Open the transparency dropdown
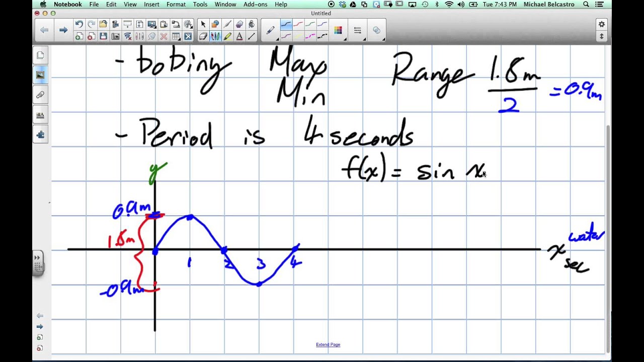Image resolution: width=644 pixels, height=362 pixels. coord(376,30)
